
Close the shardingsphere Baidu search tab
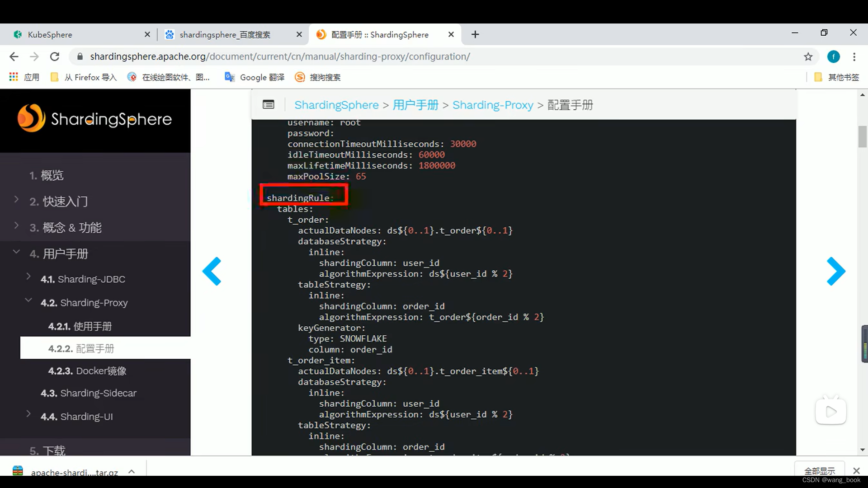(299, 34)
